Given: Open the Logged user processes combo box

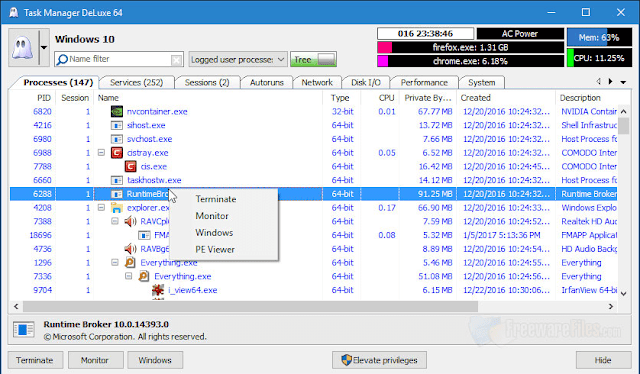Looking at the screenshot, I should tap(238, 60).
